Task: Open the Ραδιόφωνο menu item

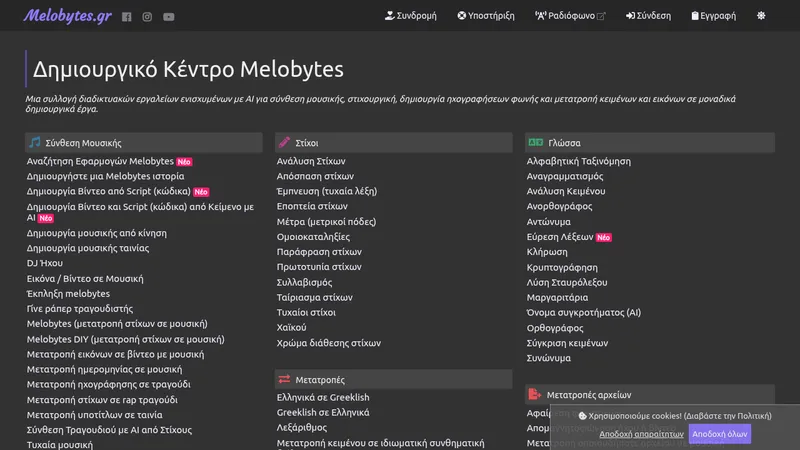Action: pos(570,16)
